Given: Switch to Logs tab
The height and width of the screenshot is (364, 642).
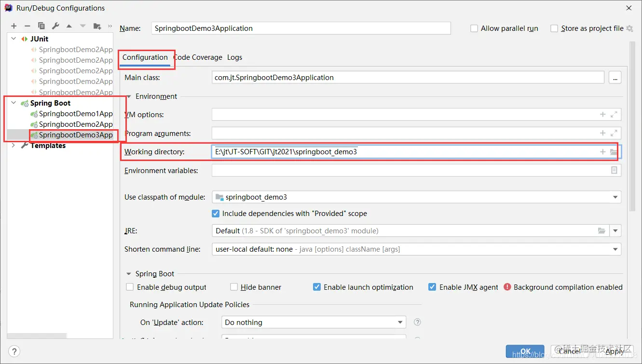Looking at the screenshot, I should pyautogui.click(x=235, y=57).
